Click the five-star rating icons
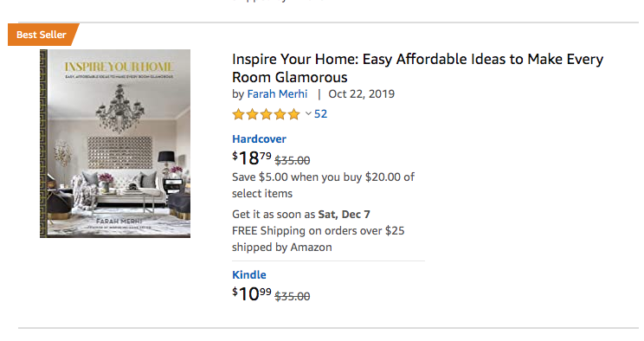 [266, 114]
